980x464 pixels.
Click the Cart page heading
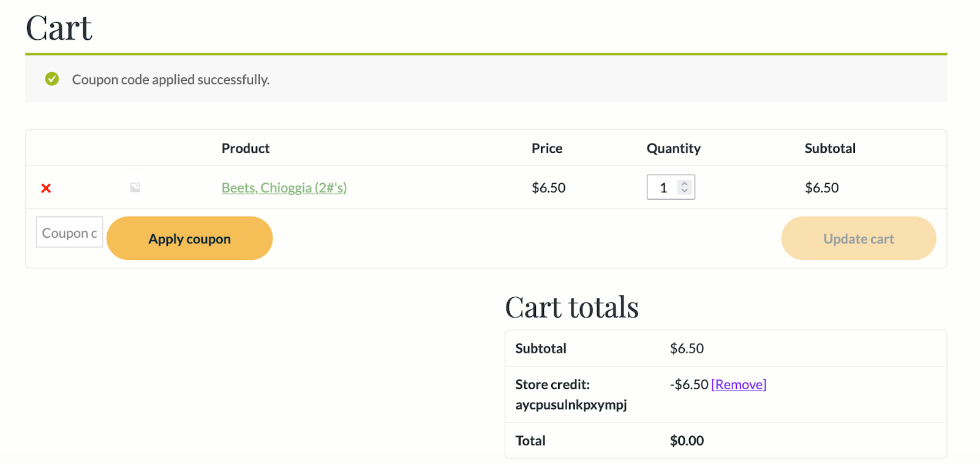click(x=59, y=28)
